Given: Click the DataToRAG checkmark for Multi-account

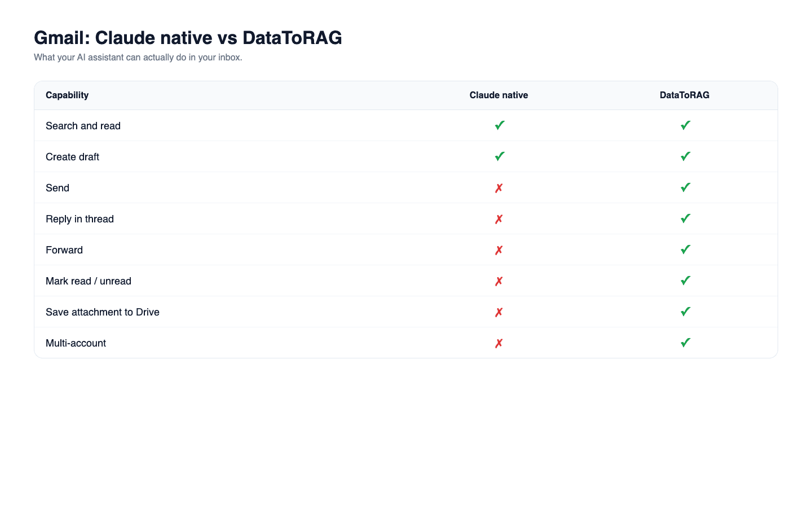Looking at the screenshot, I should 685,343.
